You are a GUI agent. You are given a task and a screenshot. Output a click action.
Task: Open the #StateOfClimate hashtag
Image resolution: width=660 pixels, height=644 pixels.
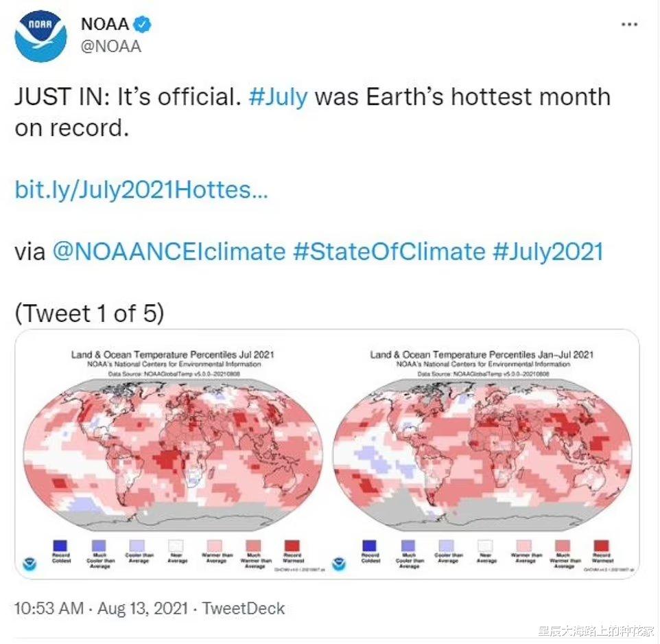[x=389, y=251]
